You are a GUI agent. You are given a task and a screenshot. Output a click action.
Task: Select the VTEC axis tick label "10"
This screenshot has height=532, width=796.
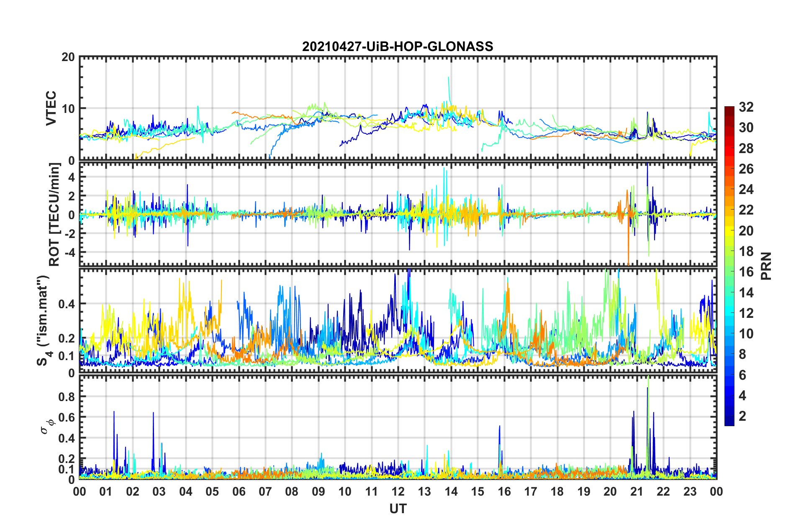(x=68, y=109)
